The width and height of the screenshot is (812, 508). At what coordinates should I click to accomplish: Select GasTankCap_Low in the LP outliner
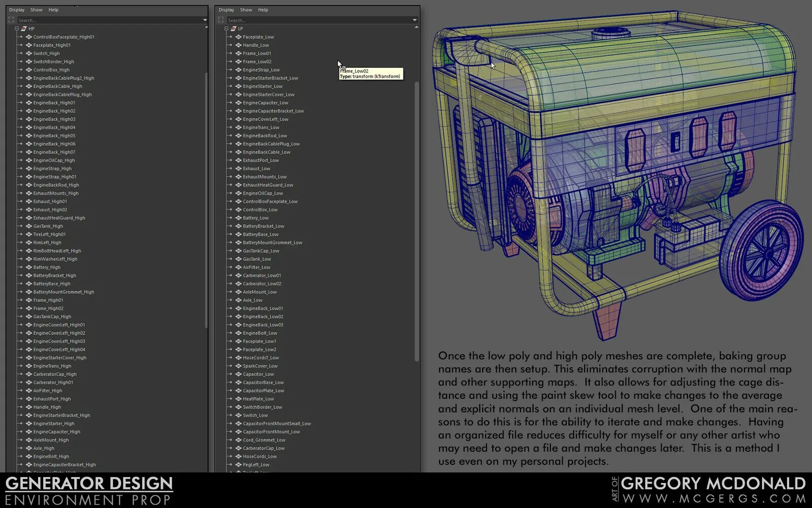[261, 251]
